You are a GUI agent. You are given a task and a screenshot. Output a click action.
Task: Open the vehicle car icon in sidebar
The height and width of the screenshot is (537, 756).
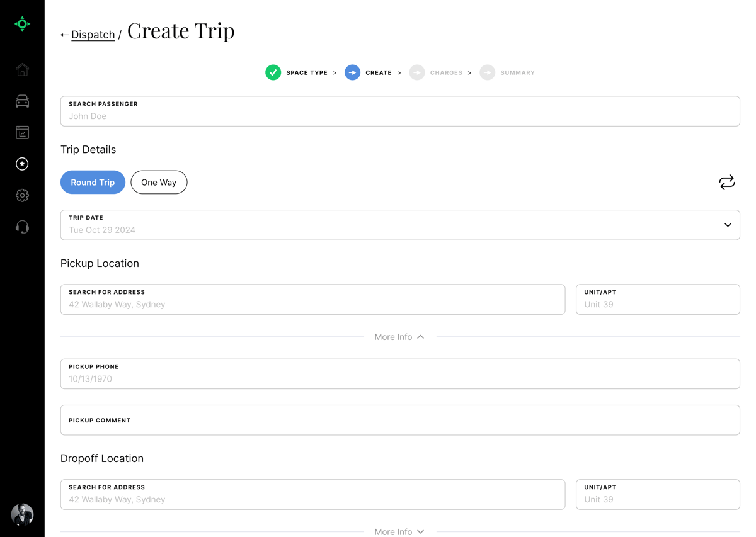22,101
